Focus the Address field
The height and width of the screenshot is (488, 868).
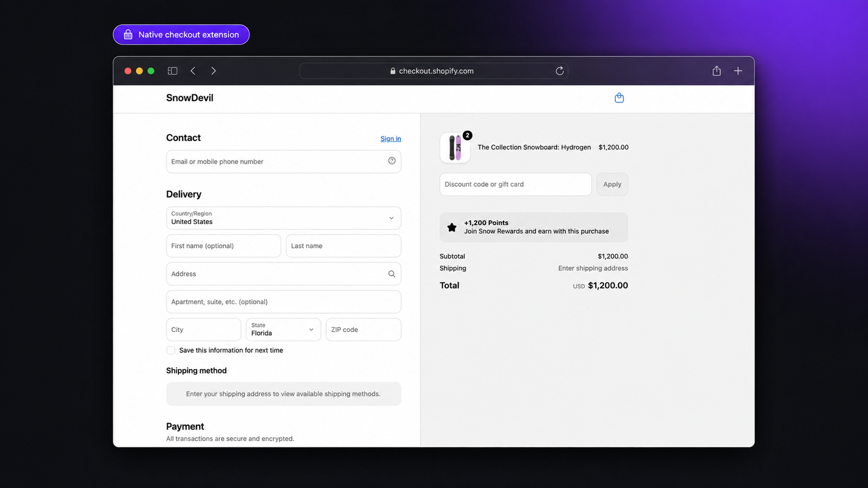(x=284, y=274)
